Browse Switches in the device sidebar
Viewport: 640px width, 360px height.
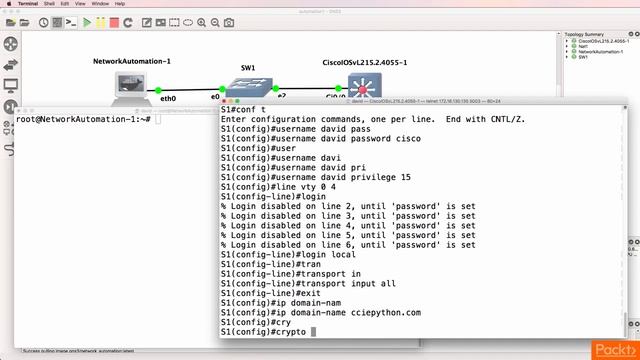[x=11, y=65]
